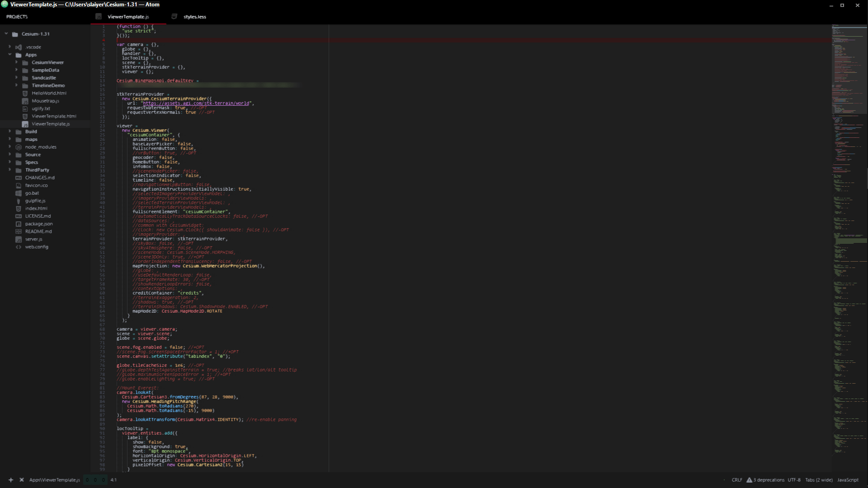Expand the Sandcastle folder
The width and height of the screenshot is (868, 488).
click(x=16, y=77)
